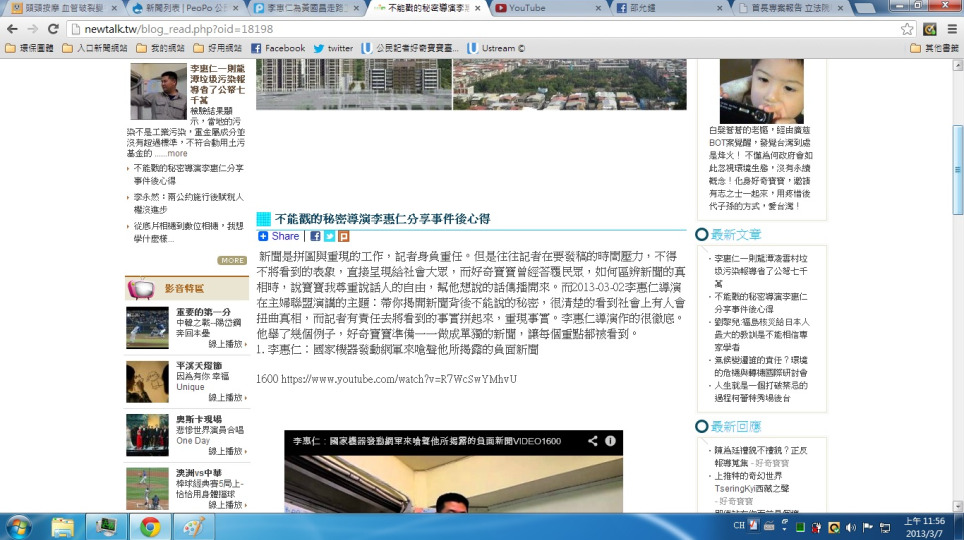Open 最新文章 link 氣候變遷誰的責任
Image resolution: width=964 pixels, height=540 pixels.
pyautogui.click(x=761, y=367)
